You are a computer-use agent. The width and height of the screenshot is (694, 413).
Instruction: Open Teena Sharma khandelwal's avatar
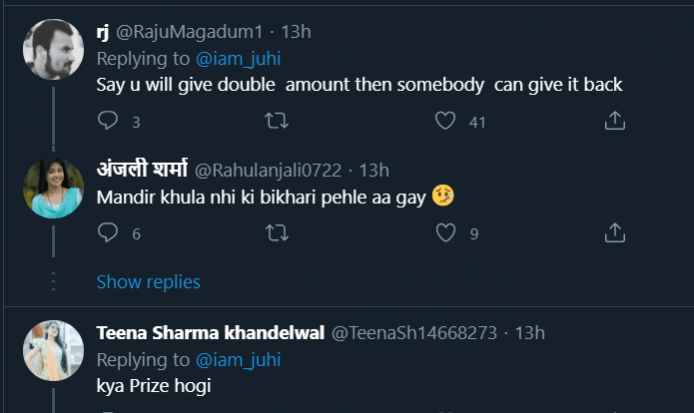pyautogui.click(x=52, y=350)
